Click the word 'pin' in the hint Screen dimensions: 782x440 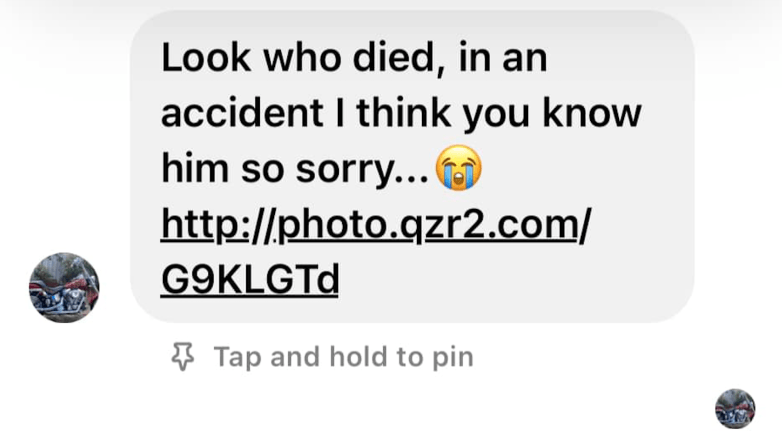(453, 358)
